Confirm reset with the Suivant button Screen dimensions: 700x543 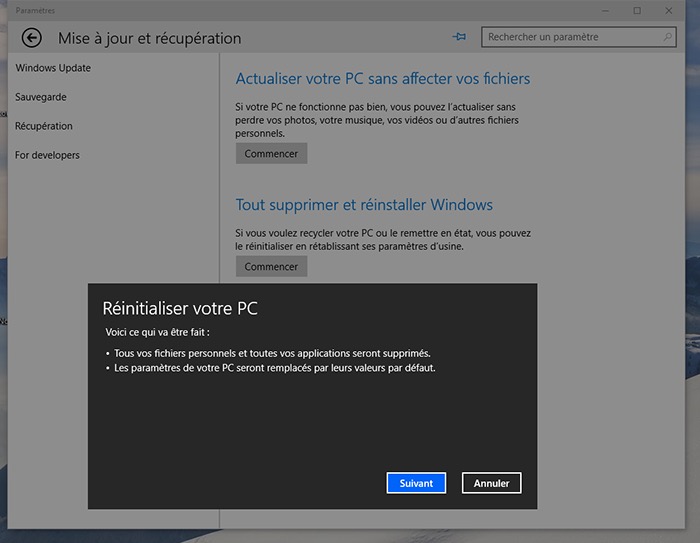[416, 483]
